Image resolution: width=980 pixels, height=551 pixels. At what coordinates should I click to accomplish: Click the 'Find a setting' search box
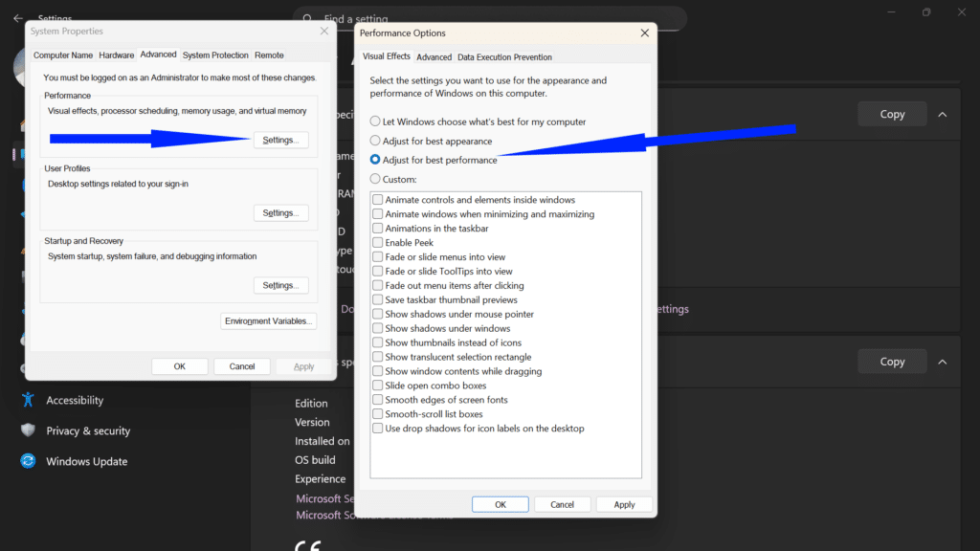431,19
